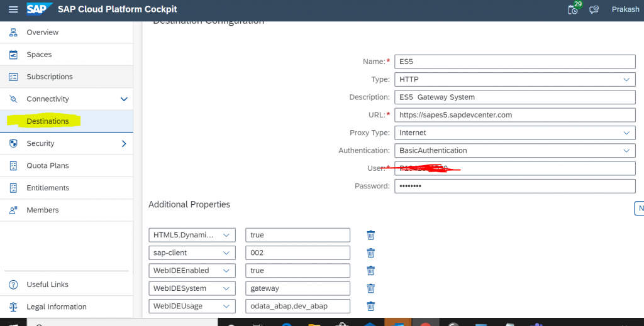
Task: Click the 'Additional Properties' heading
Action: point(189,205)
